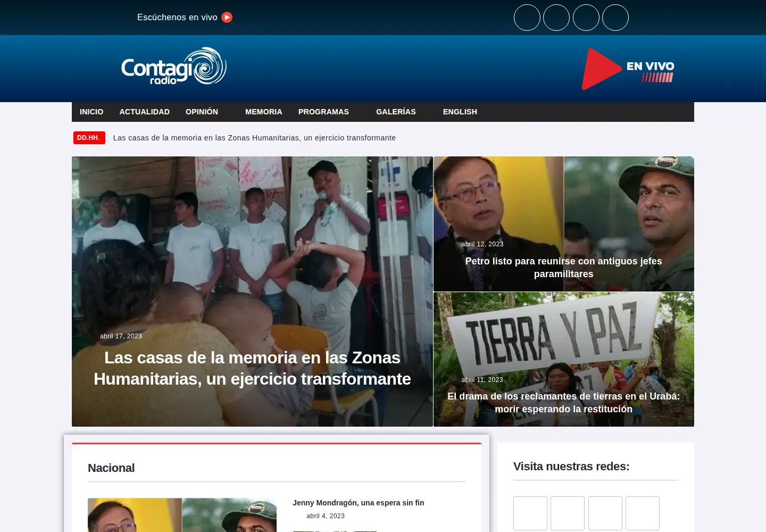Read Jenny Mondragón, una espera sin fin
Screen dimensions: 766x532
coord(359,503)
